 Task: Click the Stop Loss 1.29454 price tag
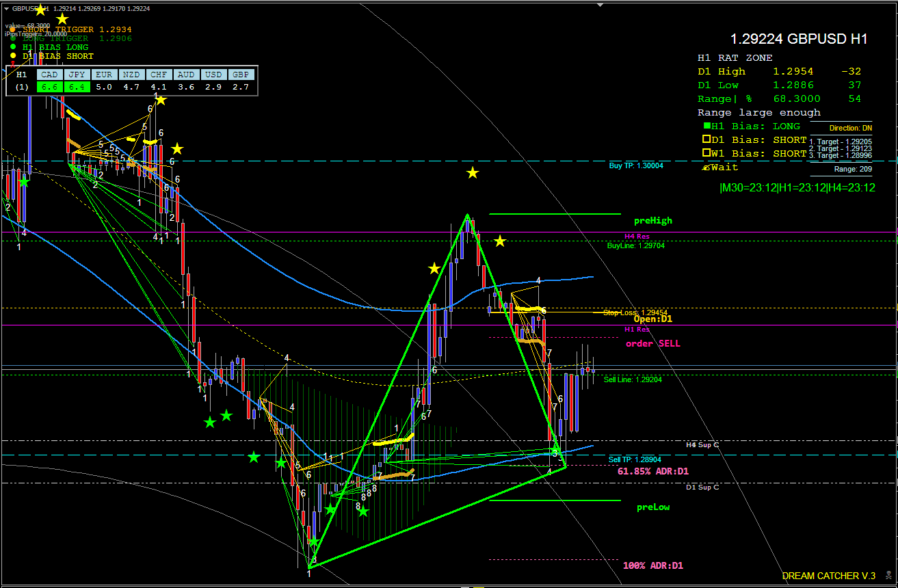[x=633, y=312]
